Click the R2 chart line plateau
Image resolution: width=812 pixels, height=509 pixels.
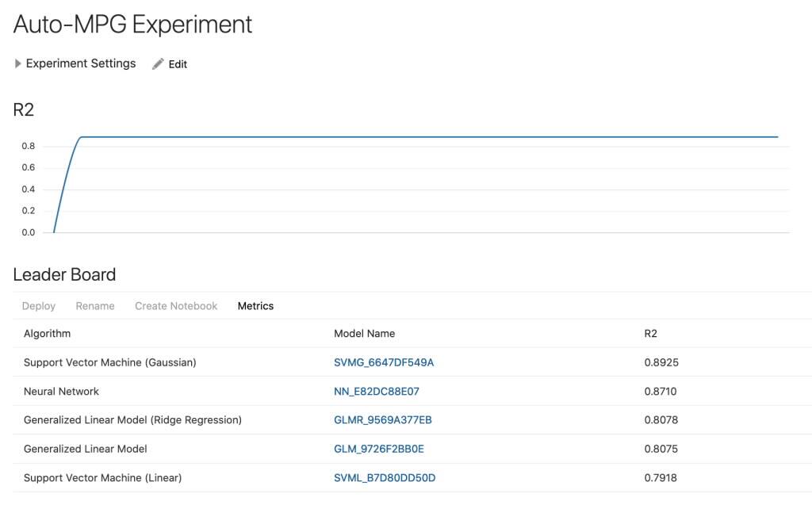click(x=429, y=136)
